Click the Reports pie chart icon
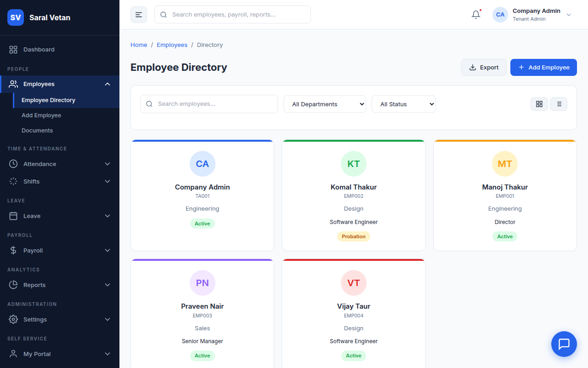The image size is (588, 368). click(x=13, y=285)
